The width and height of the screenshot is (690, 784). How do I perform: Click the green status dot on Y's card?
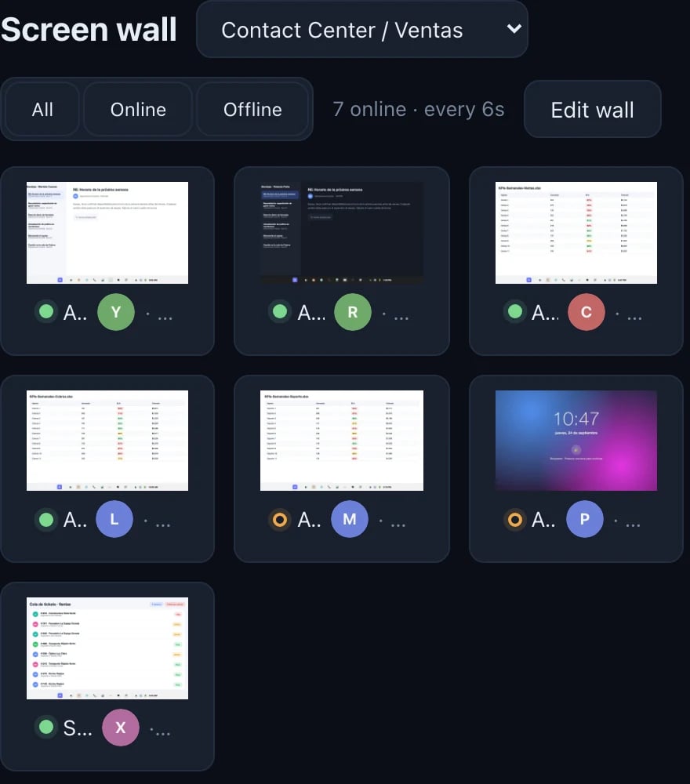[x=46, y=311]
